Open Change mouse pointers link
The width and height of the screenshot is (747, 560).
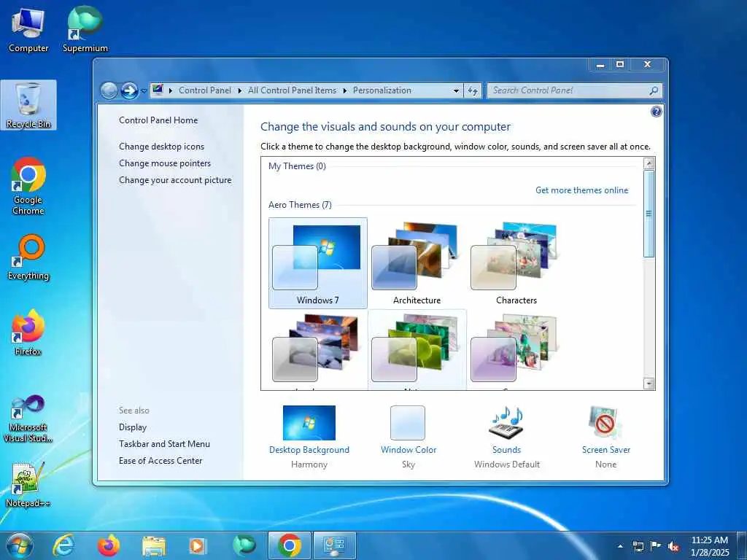(165, 163)
